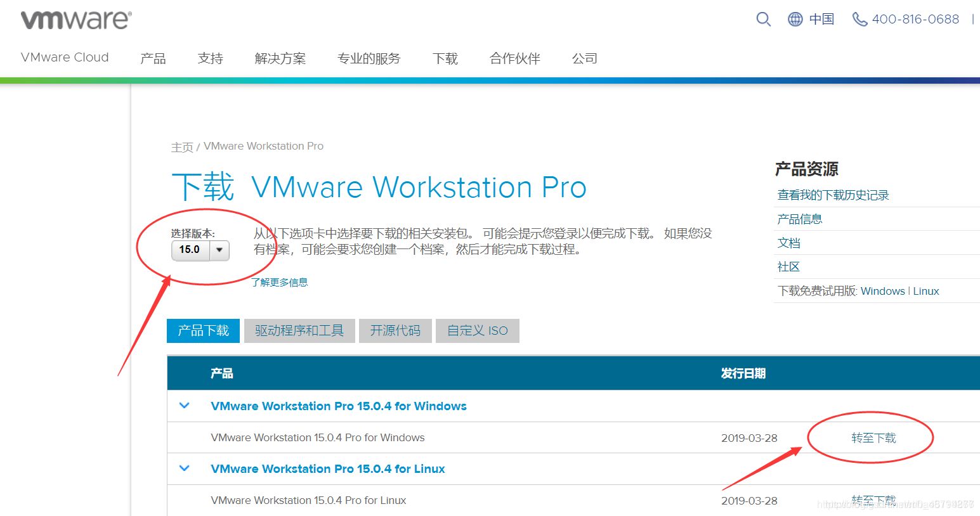The height and width of the screenshot is (516, 980).
Task: Open the VMware Cloud menu
Action: coord(65,58)
